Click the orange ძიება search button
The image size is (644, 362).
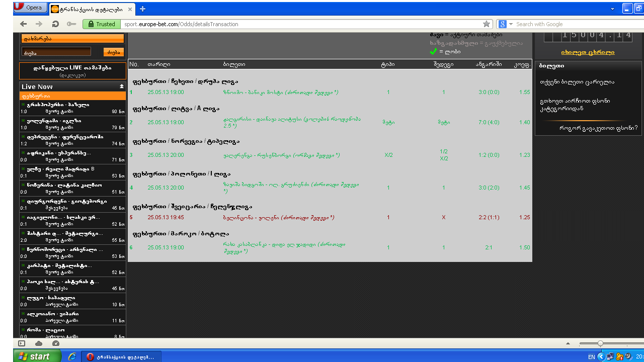click(x=114, y=52)
